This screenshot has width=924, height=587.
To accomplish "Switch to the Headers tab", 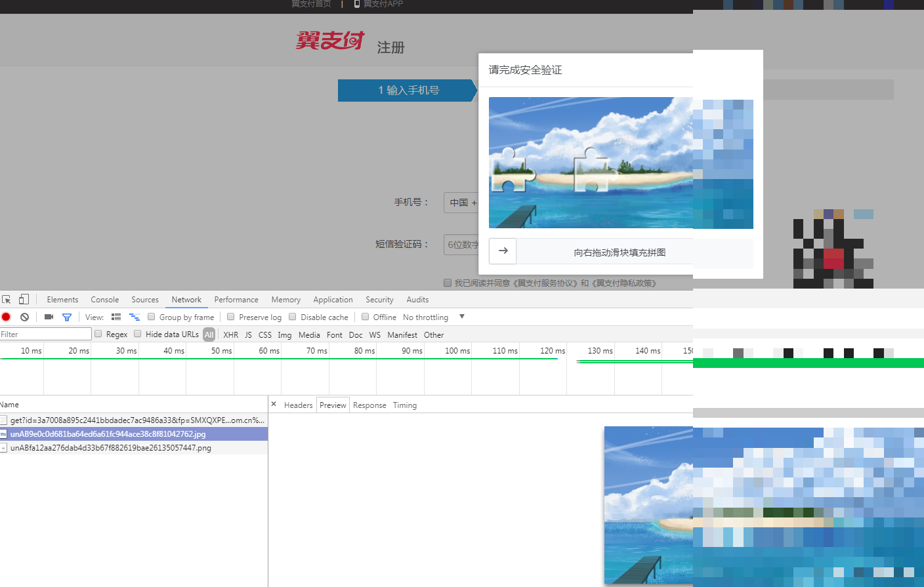I will [x=298, y=405].
